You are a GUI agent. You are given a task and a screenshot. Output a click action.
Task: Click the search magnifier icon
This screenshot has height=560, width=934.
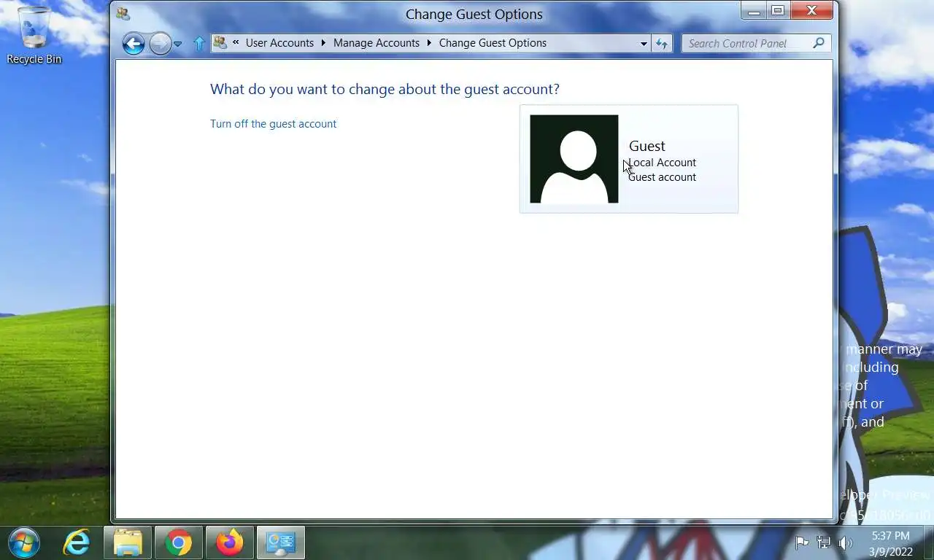(819, 43)
